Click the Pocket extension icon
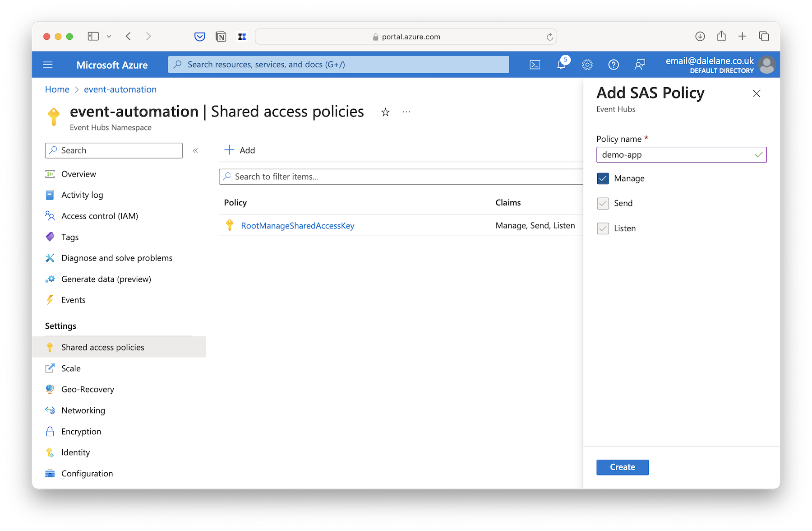812x531 pixels. [x=200, y=37]
